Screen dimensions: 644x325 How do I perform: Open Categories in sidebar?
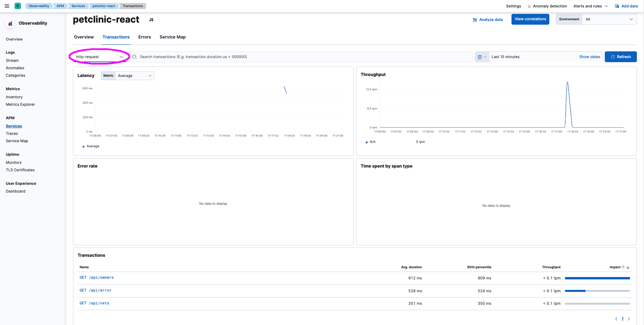[16, 75]
